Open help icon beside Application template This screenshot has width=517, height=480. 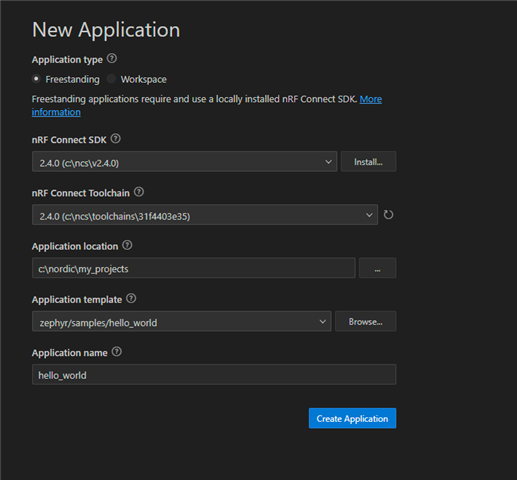(x=131, y=298)
